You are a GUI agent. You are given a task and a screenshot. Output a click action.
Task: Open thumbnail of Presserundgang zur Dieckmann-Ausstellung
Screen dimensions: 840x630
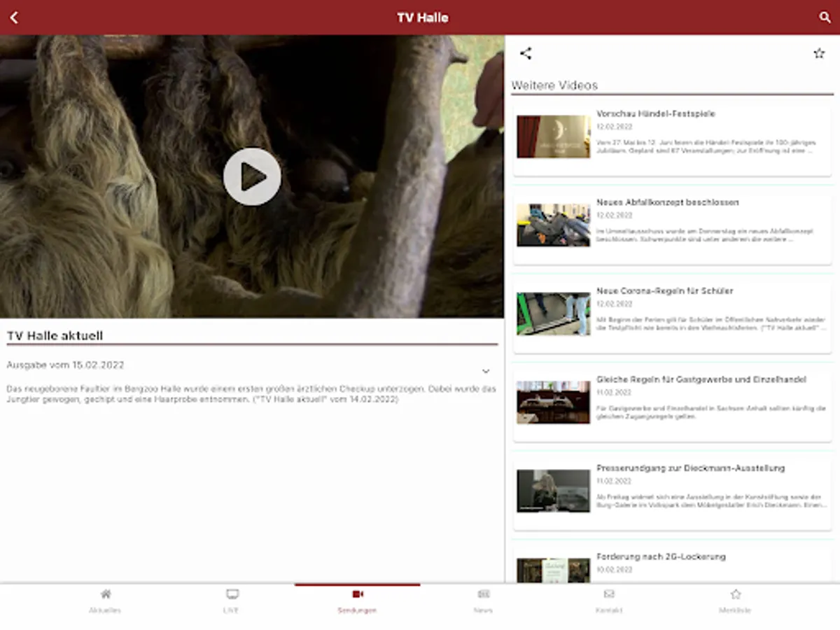pos(554,491)
